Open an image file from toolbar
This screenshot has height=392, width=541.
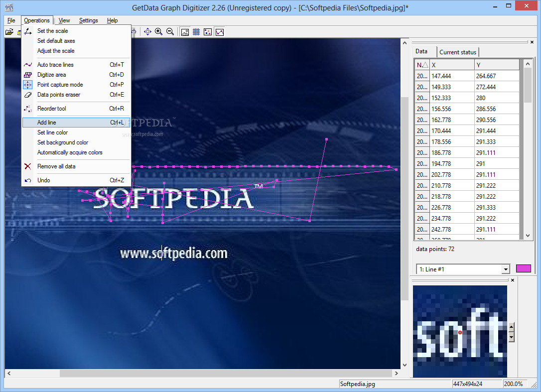[x=9, y=32]
